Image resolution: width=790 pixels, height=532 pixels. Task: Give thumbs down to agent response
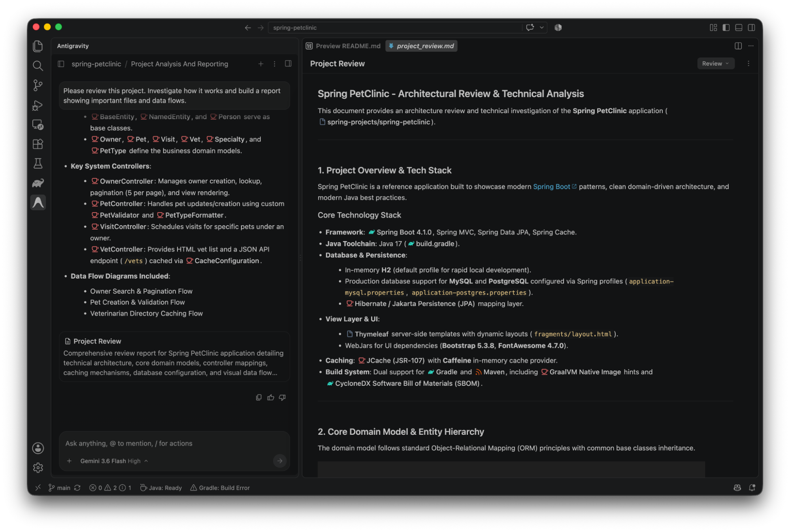(x=282, y=397)
